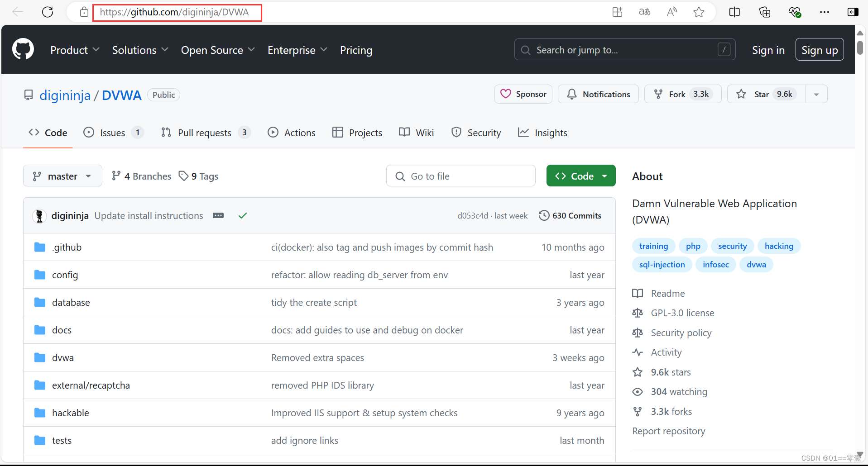View the 4 Branches link
The width and height of the screenshot is (868, 466).
click(x=141, y=176)
